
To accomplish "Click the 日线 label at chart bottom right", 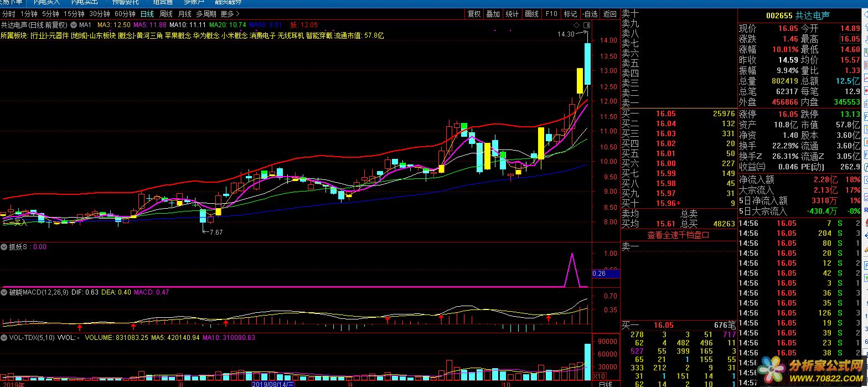I will (x=606, y=384).
